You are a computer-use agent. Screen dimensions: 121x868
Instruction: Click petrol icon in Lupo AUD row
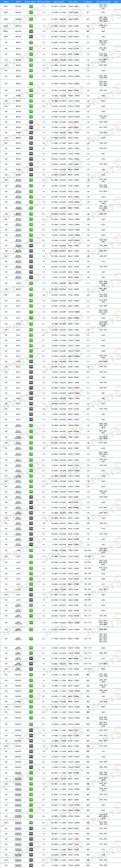click(31, 573)
